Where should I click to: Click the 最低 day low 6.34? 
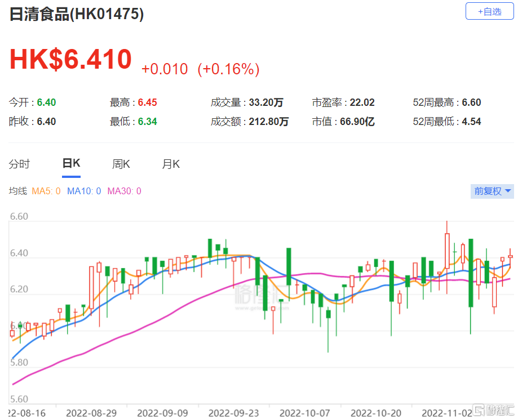(147, 122)
